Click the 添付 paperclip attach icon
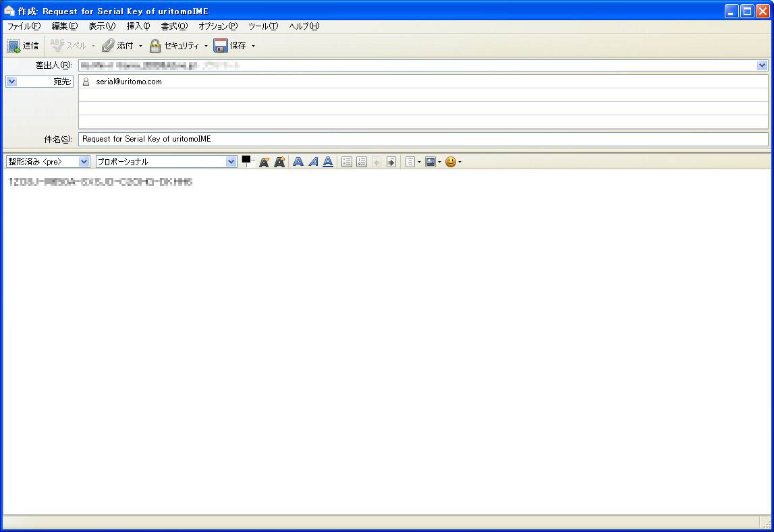 109,46
